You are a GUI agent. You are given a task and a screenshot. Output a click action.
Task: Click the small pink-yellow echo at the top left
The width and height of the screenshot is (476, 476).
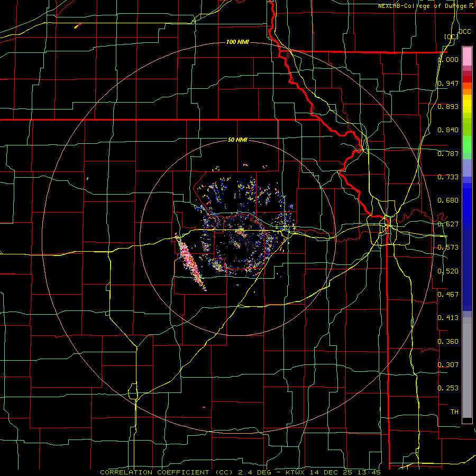click(x=78, y=26)
